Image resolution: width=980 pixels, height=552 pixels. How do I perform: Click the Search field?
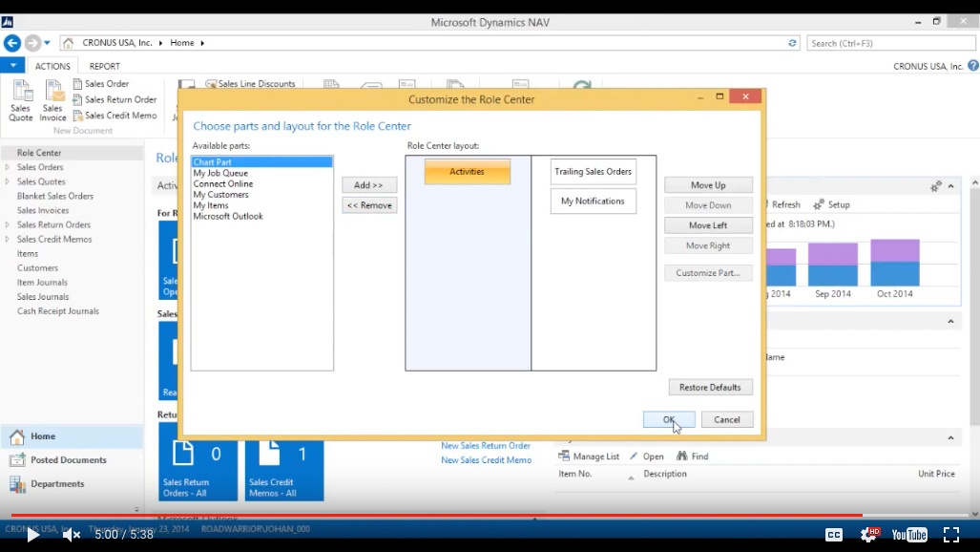click(x=890, y=43)
